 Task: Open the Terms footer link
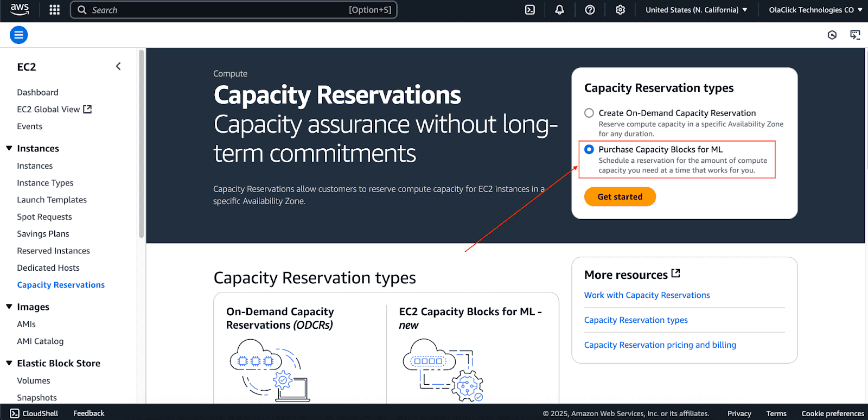coord(776,413)
